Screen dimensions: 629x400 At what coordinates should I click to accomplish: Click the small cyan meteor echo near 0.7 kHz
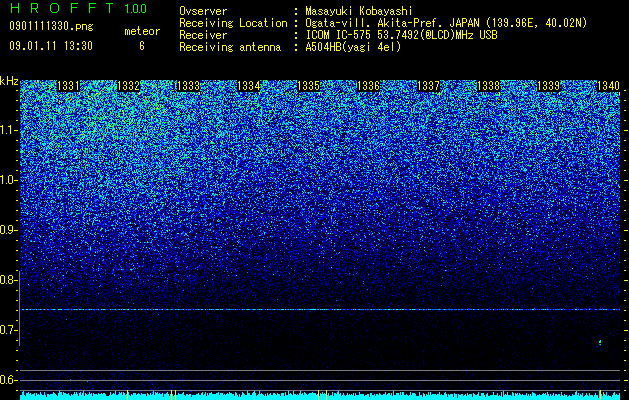(600, 343)
